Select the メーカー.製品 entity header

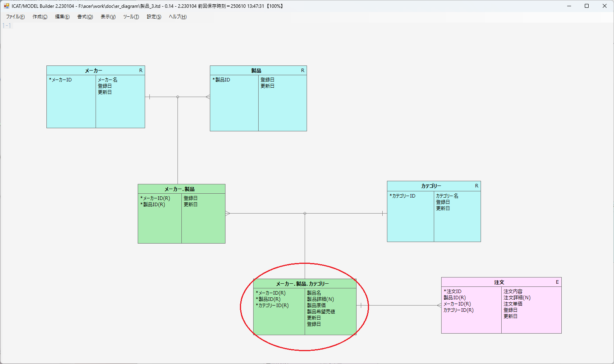[x=179, y=189]
